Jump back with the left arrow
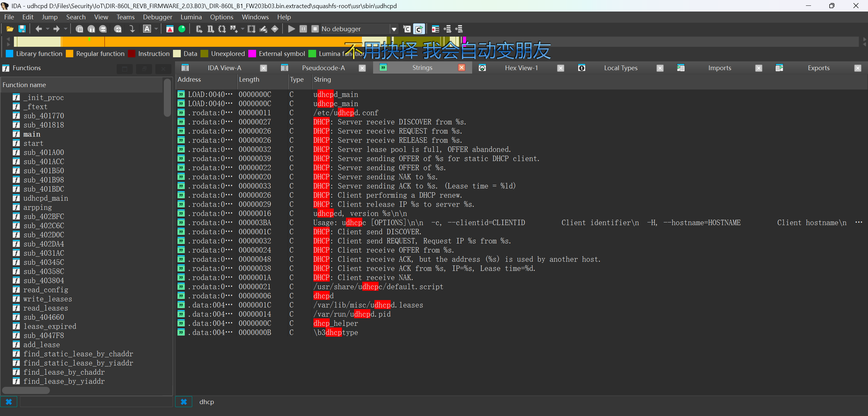 click(39, 29)
